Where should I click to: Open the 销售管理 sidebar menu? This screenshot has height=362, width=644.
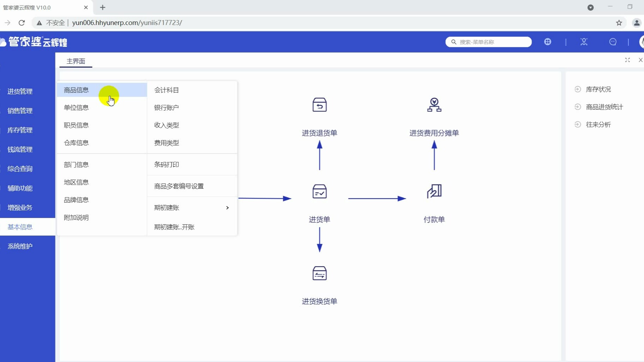coord(20,111)
